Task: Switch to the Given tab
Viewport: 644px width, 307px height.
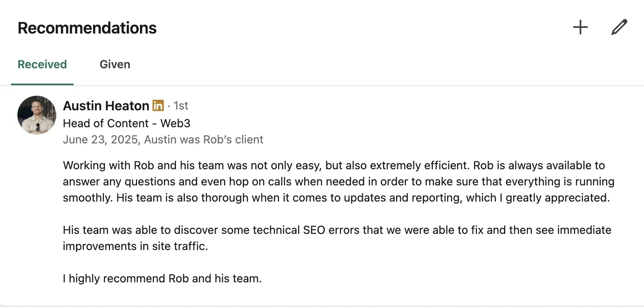Action: [115, 64]
